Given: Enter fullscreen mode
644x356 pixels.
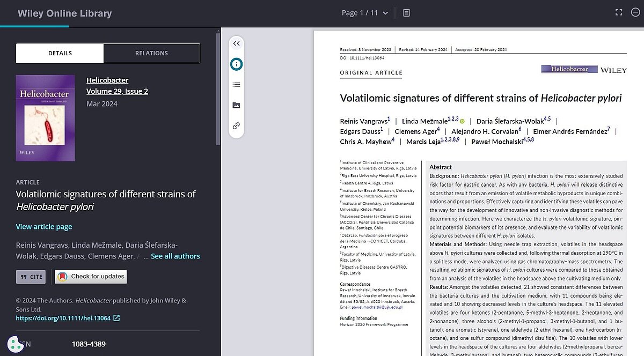Looking at the screenshot, I should 619,12.
